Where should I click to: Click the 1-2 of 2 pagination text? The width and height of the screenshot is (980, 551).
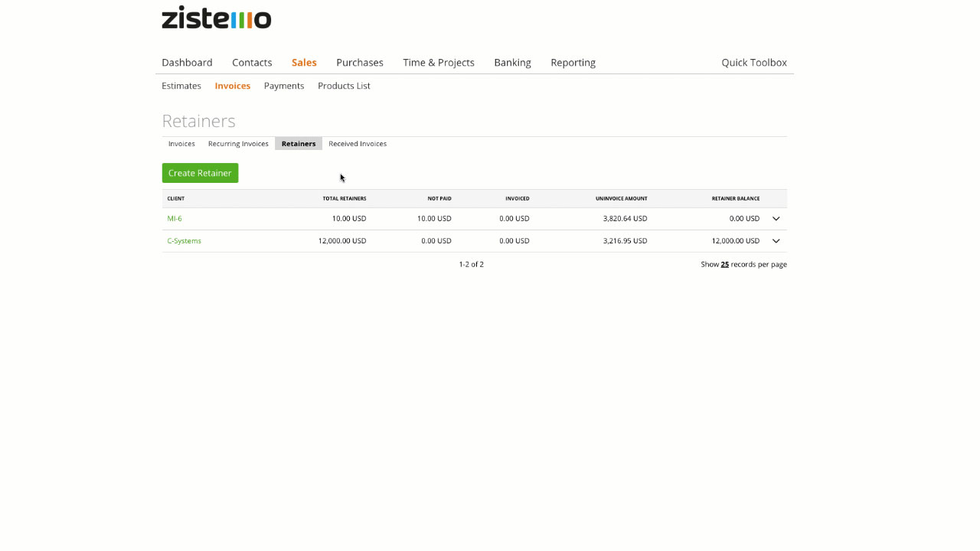472,265
